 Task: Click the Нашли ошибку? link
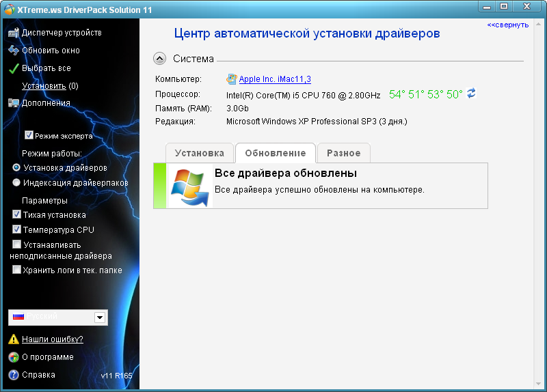coord(53,339)
